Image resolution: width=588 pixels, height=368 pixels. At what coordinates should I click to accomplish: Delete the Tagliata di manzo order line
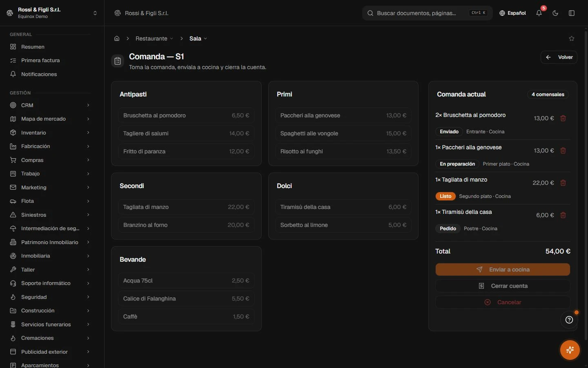(x=563, y=183)
